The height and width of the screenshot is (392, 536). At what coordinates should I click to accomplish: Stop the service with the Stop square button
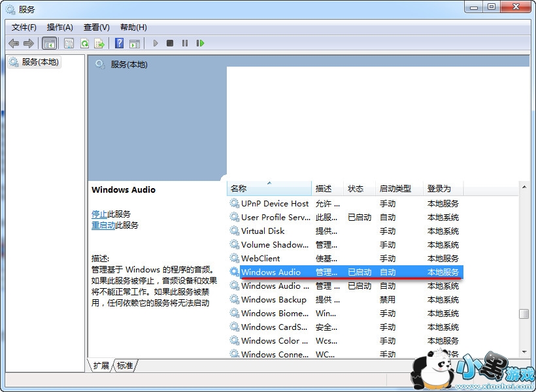click(170, 43)
